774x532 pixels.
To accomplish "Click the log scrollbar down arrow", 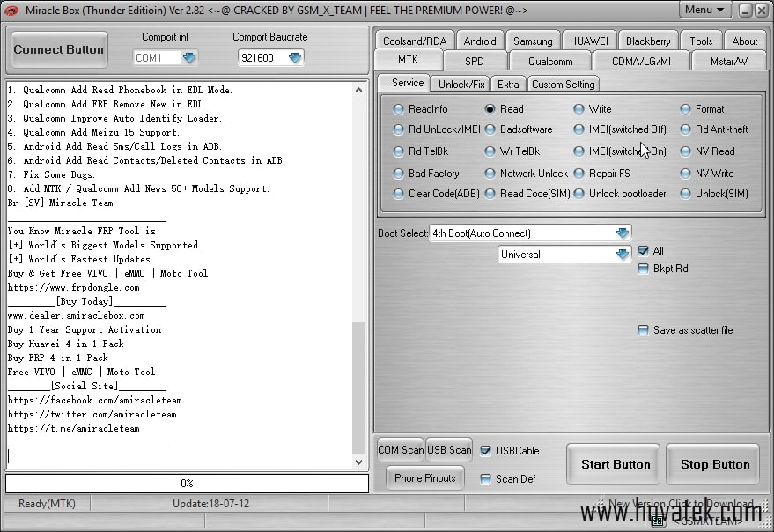I will coord(359,462).
